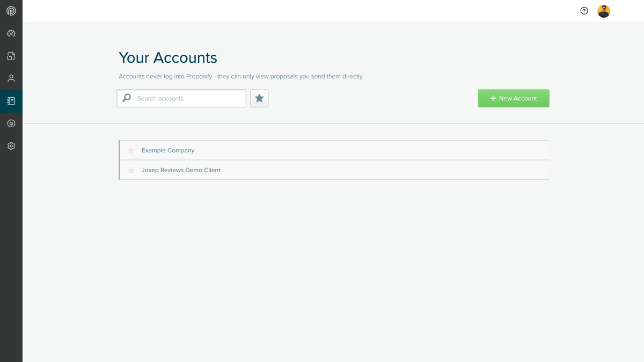Open the settings gear icon in sidebar
644x362 pixels.
[x=11, y=146]
